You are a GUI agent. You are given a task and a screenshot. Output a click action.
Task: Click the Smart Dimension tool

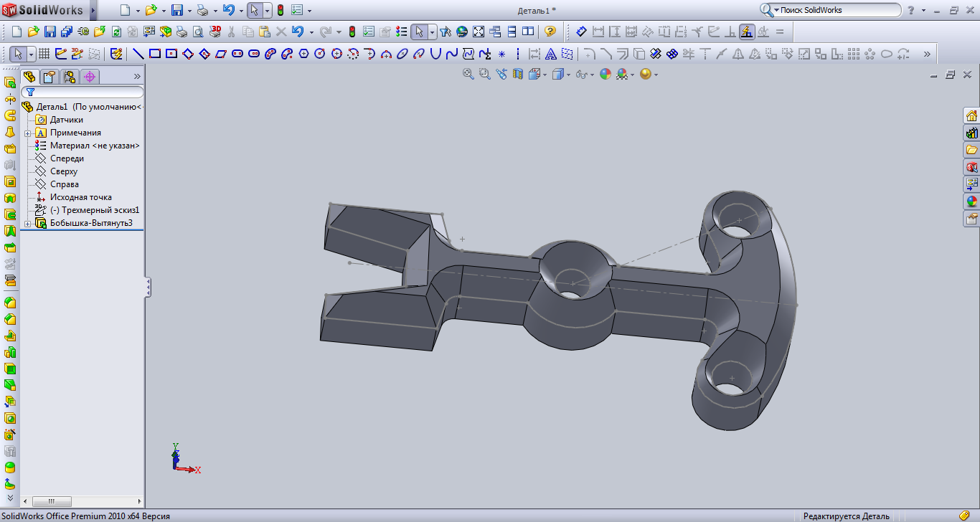pos(581,32)
